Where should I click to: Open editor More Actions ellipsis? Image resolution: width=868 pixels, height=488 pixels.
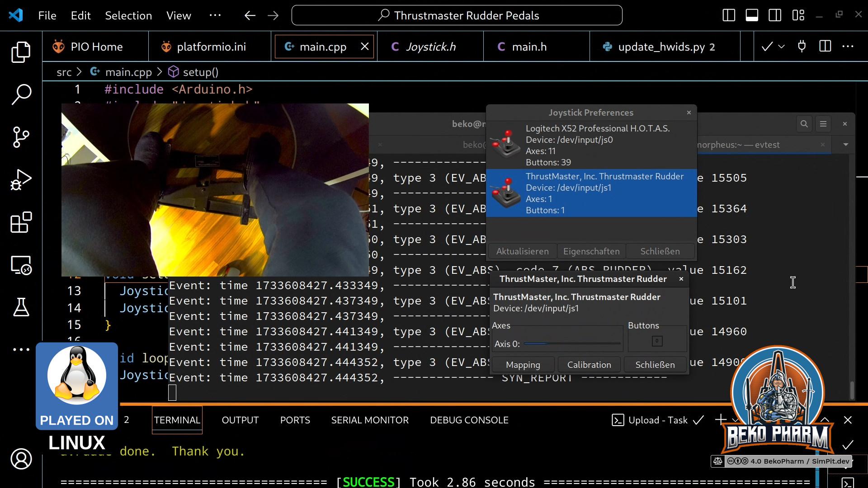point(848,47)
